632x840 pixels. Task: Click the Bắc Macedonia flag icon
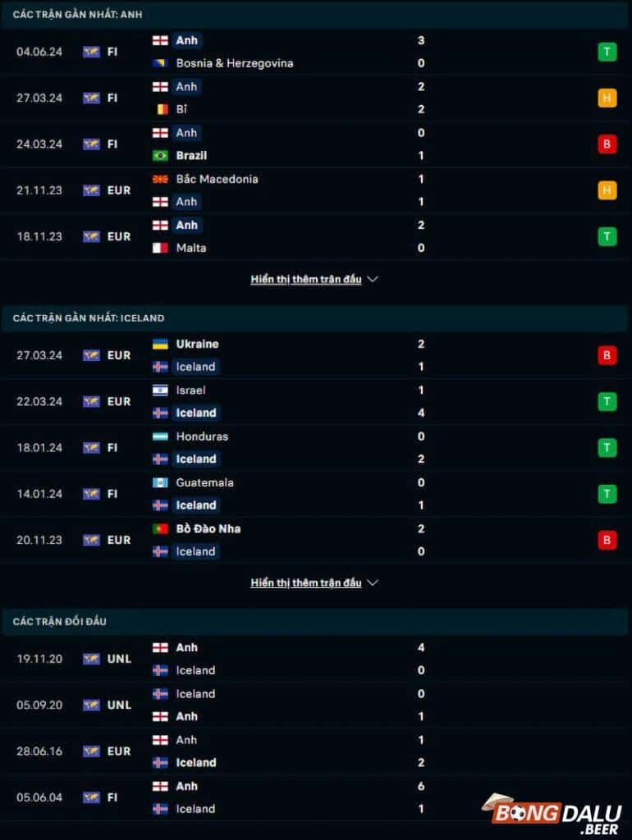pos(158,178)
